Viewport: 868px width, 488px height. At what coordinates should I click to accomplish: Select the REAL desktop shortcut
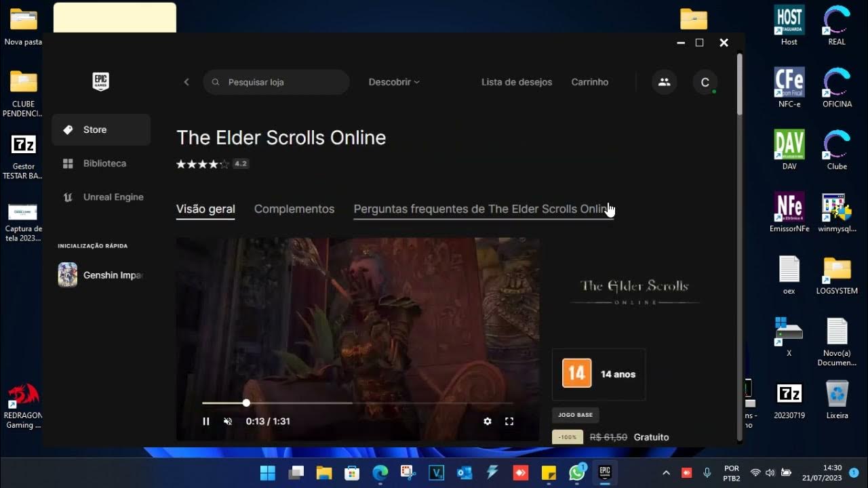[x=837, y=26]
